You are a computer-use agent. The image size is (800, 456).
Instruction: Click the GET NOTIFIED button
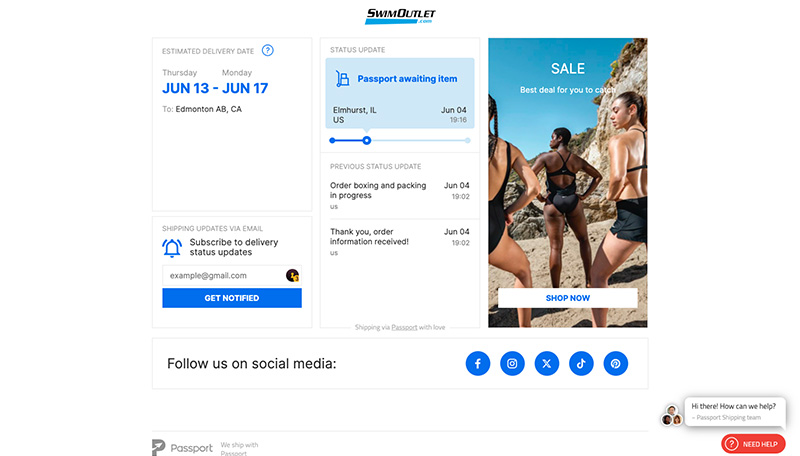[232, 298]
